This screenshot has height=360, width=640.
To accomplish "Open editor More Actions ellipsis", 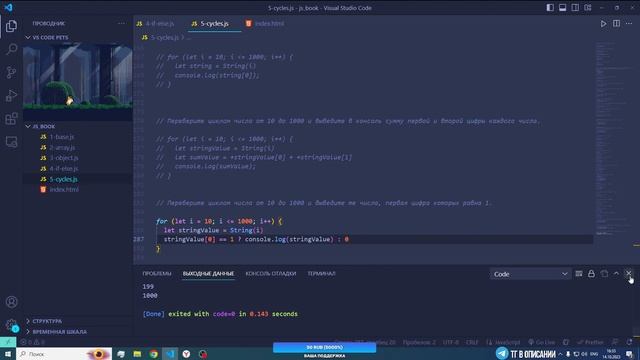I will pos(629,24).
